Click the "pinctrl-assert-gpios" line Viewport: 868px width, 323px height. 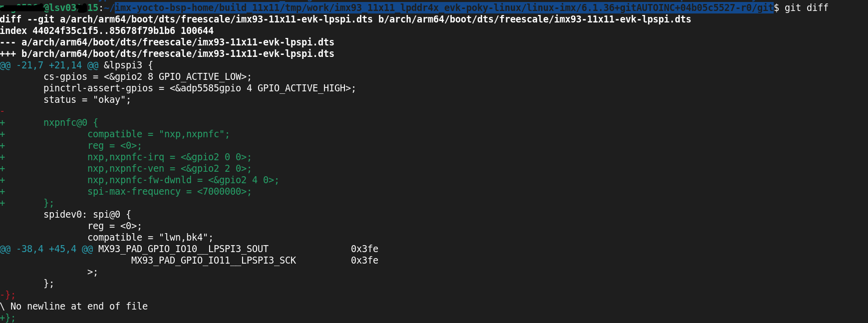[199, 88]
